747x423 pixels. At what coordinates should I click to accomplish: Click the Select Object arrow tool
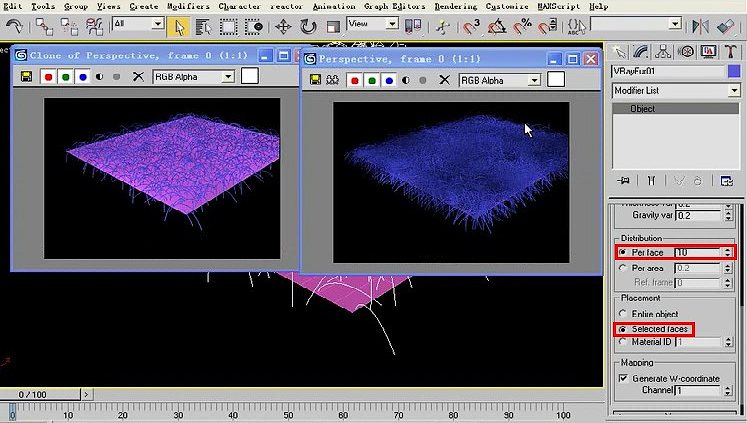178,26
